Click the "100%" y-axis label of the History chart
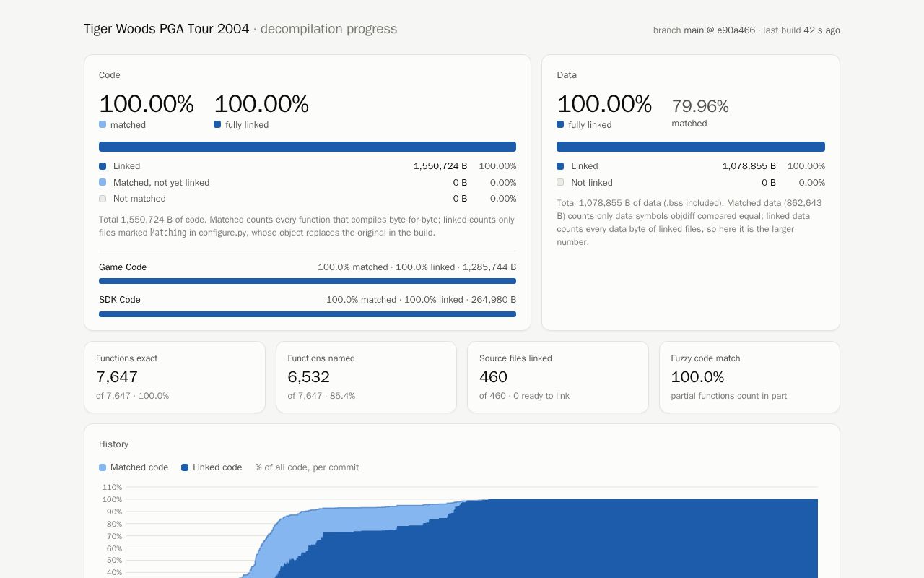 112,499
